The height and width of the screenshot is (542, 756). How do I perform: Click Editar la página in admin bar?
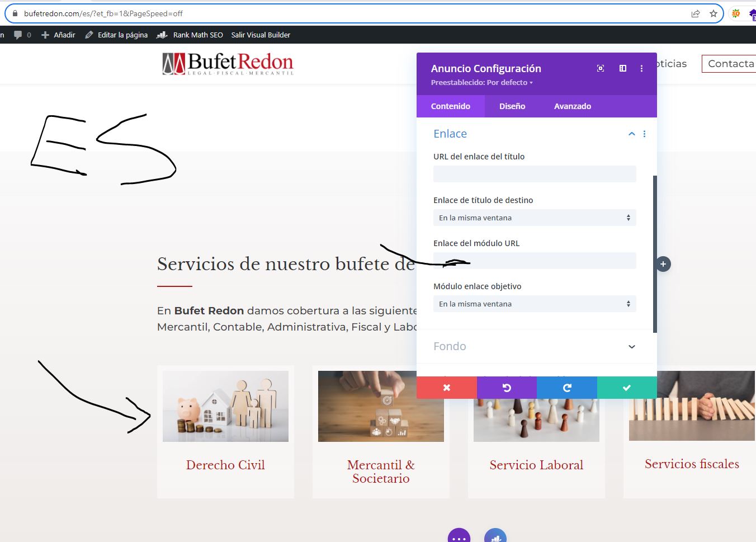coord(116,35)
